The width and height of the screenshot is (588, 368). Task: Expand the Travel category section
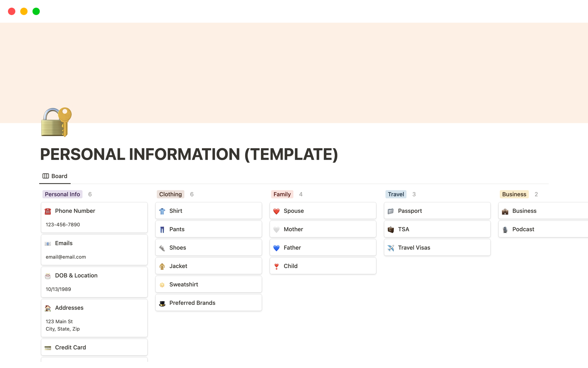[395, 194]
